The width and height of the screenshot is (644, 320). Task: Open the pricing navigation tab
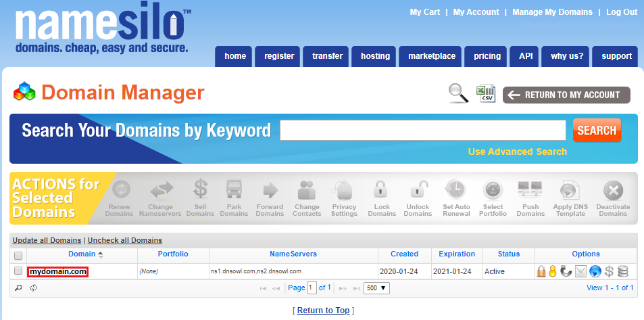pos(486,56)
